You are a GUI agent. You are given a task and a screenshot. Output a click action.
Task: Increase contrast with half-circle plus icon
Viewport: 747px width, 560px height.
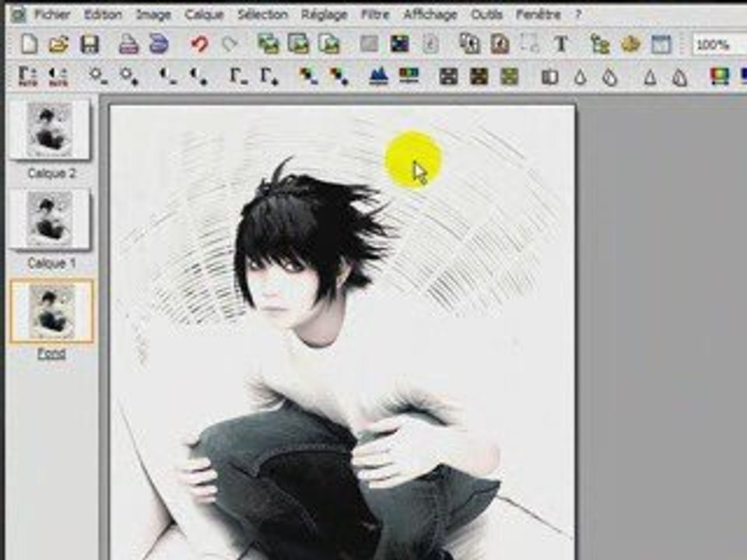(198, 76)
